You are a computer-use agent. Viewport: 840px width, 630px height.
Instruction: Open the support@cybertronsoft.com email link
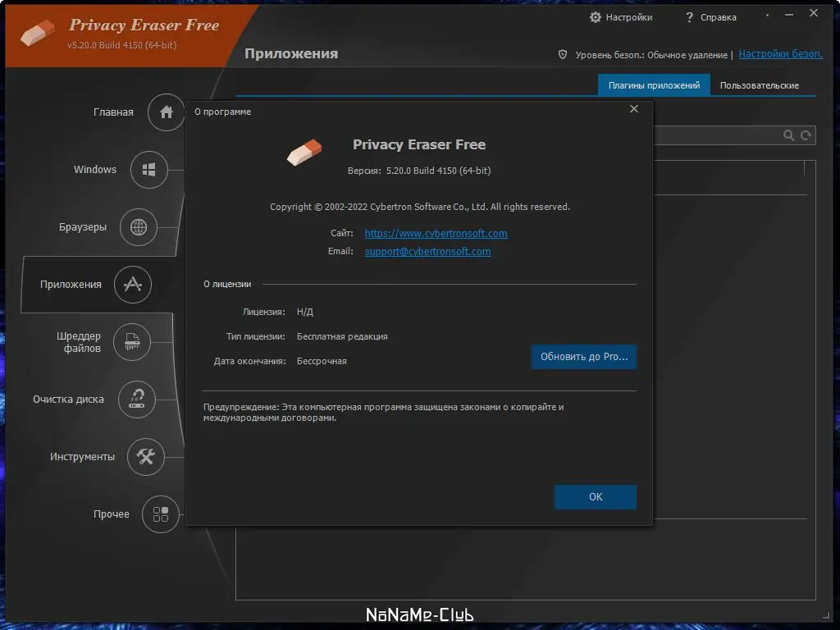click(x=427, y=251)
